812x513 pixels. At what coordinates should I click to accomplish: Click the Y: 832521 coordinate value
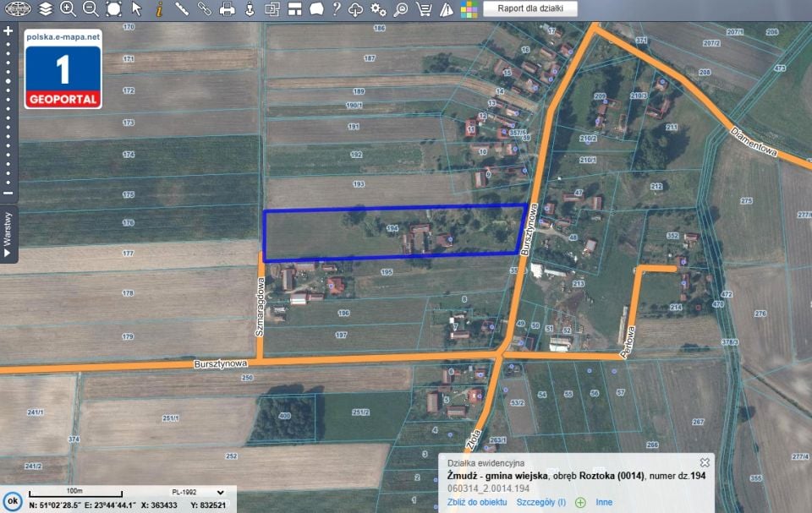[x=208, y=505]
